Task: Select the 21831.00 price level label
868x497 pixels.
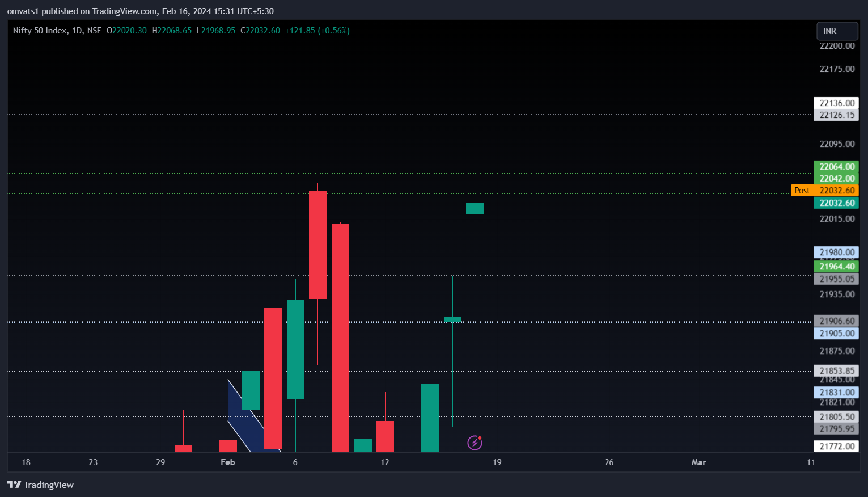Action: coord(836,393)
